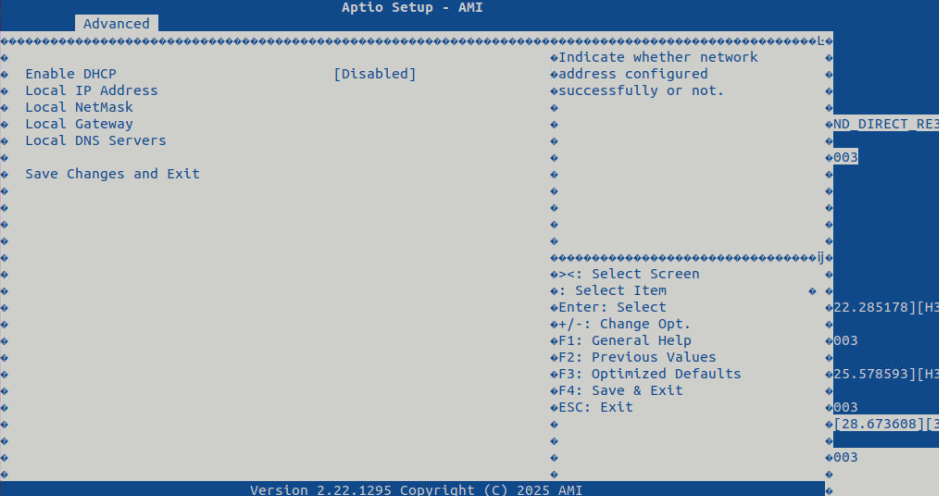Select the Local DNS Servers entry
The height and width of the screenshot is (496, 939).
[95, 141]
